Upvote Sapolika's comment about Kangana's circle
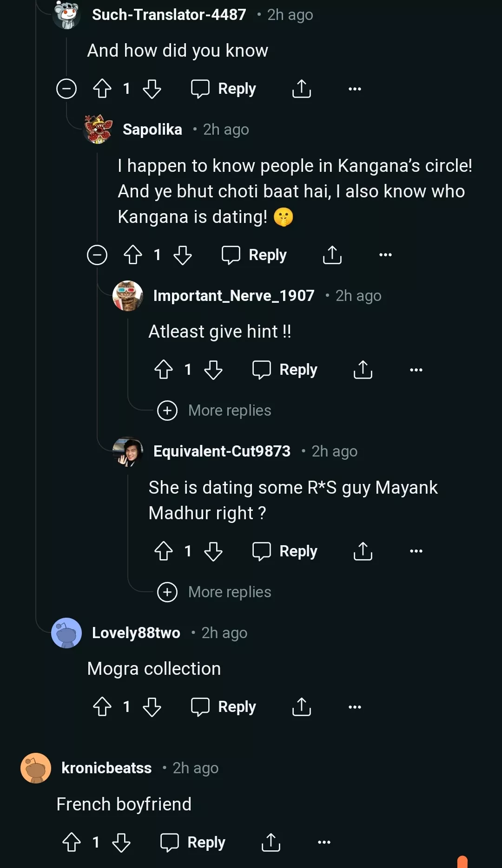The height and width of the screenshot is (868, 502). [x=133, y=255]
